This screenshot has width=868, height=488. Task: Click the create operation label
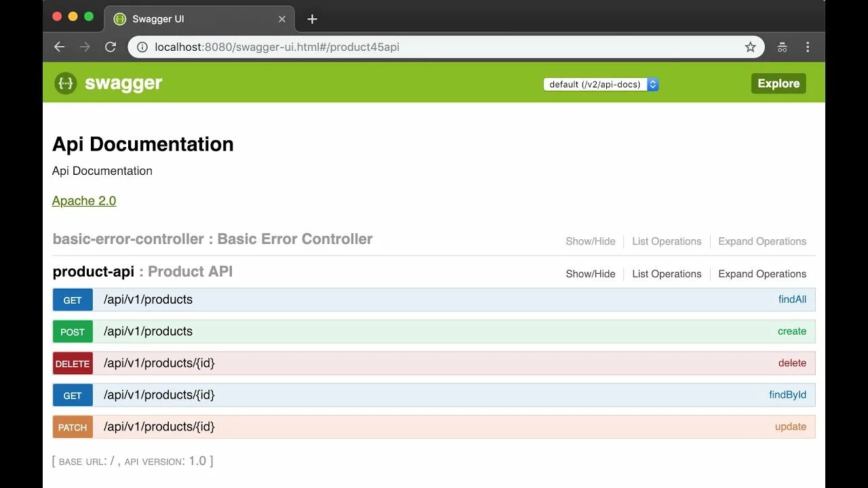click(x=792, y=331)
